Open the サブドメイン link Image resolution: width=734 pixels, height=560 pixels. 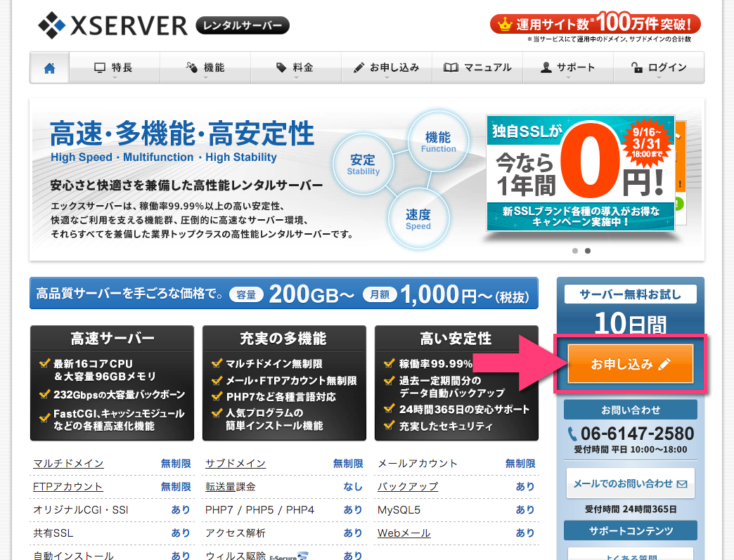236,464
